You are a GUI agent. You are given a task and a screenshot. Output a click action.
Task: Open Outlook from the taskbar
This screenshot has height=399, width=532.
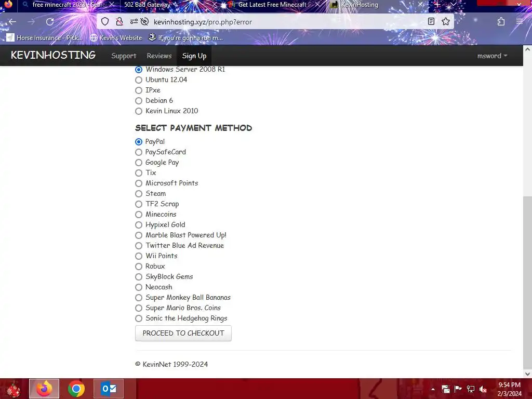[x=109, y=389]
